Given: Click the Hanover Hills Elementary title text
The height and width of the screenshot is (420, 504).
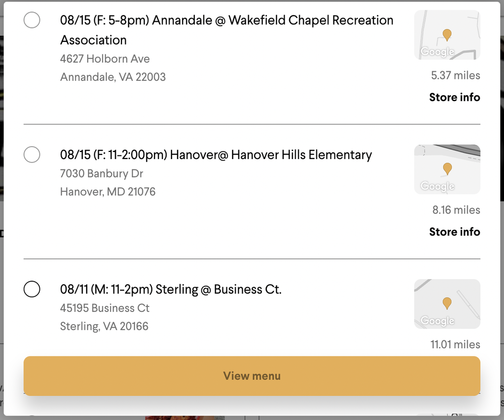Looking at the screenshot, I should click(x=216, y=154).
